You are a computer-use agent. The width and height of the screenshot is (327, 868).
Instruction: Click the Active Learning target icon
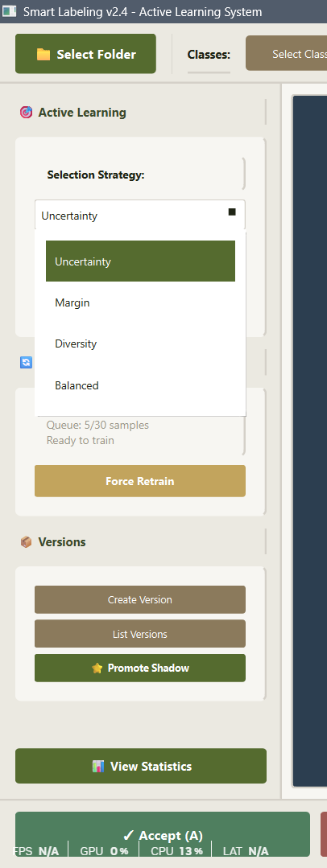click(26, 113)
